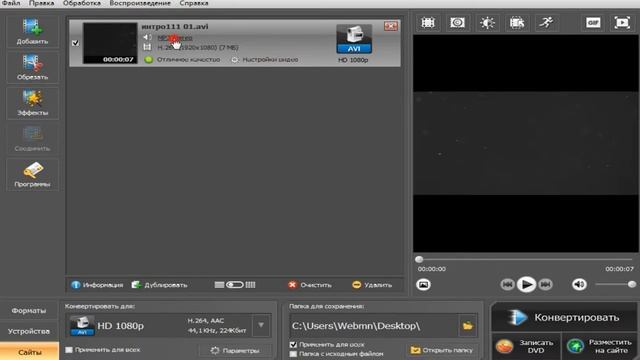Switch to the Сайты tab

click(29, 351)
